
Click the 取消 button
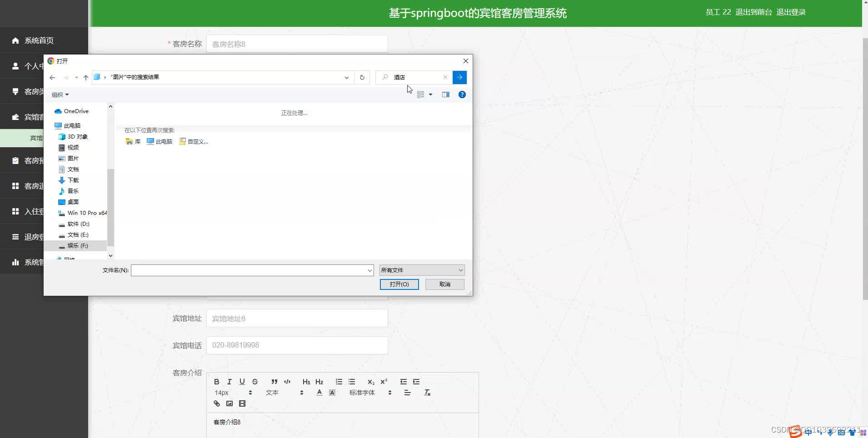(x=444, y=284)
